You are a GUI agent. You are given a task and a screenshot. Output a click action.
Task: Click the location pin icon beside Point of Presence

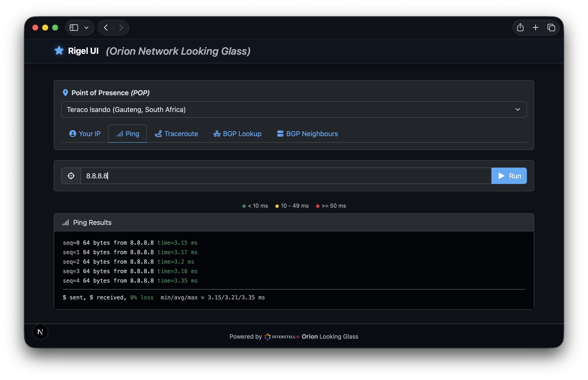click(x=65, y=93)
